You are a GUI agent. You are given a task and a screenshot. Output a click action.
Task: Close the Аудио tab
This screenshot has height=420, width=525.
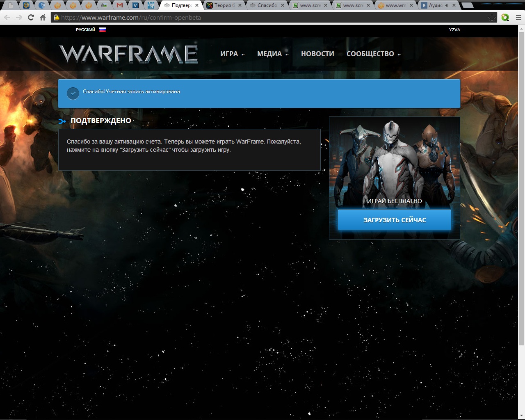pyautogui.click(x=454, y=5)
